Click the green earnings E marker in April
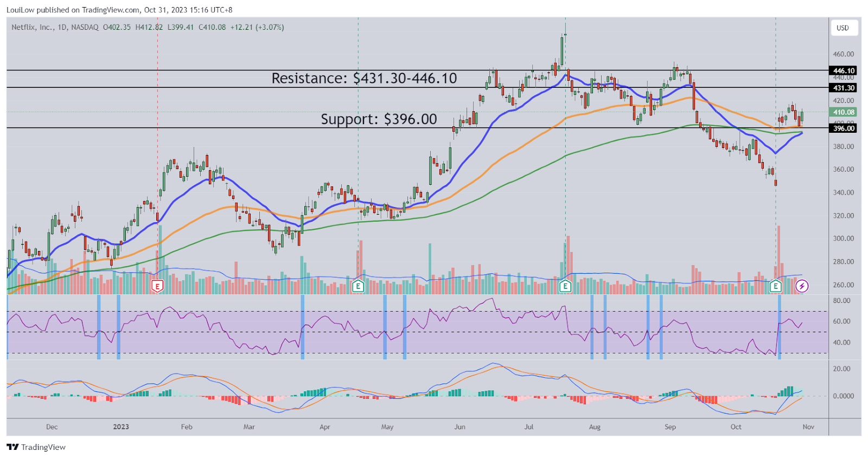This screenshot has height=458, width=868. [x=358, y=286]
